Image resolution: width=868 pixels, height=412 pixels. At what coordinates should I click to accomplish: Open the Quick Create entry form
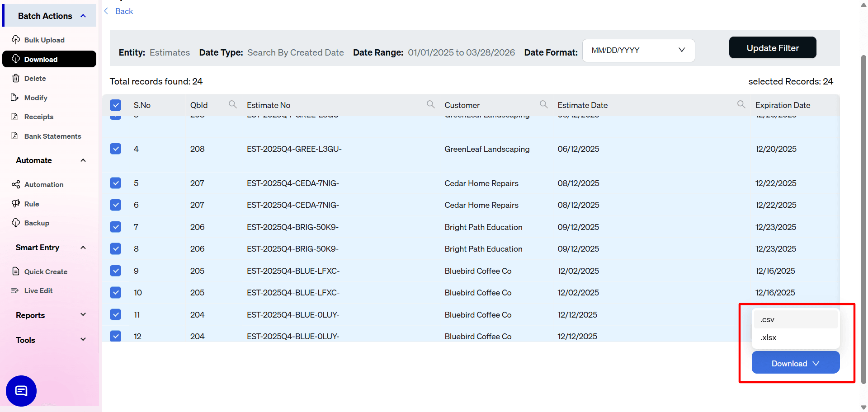46,272
